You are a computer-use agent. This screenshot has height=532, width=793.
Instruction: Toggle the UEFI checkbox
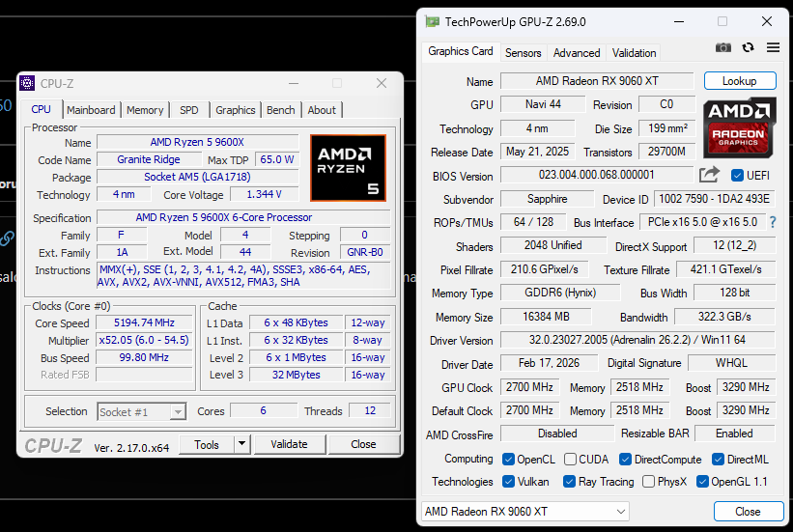[x=737, y=176]
